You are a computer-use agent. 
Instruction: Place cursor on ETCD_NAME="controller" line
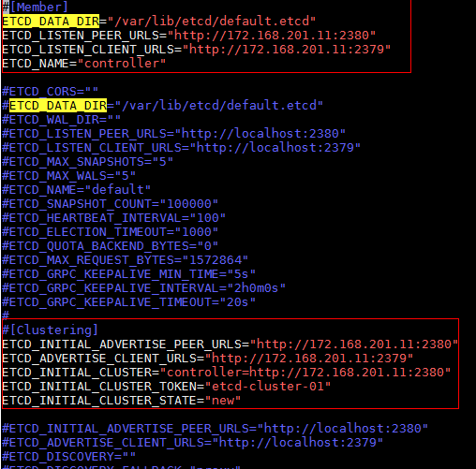pyautogui.click(x=83, y=64)
